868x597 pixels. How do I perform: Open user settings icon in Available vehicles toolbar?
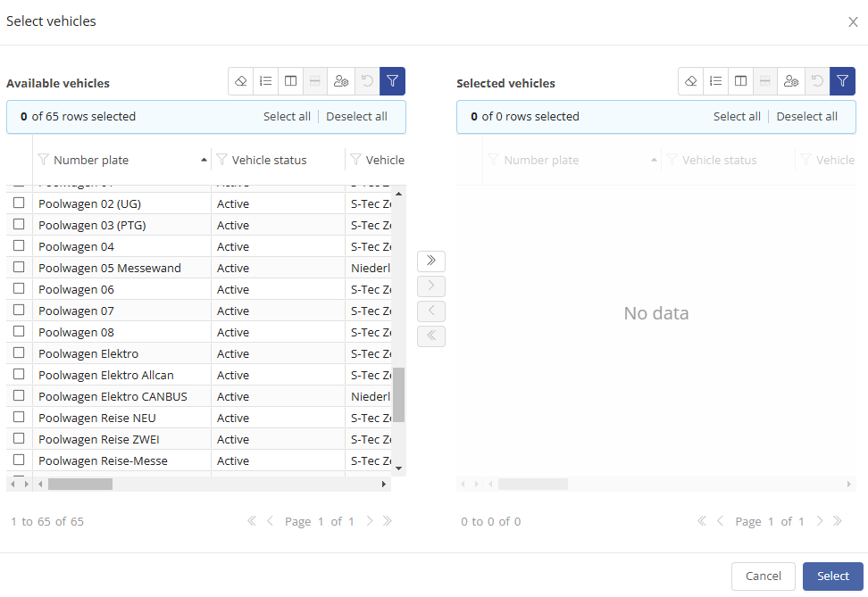340,81
